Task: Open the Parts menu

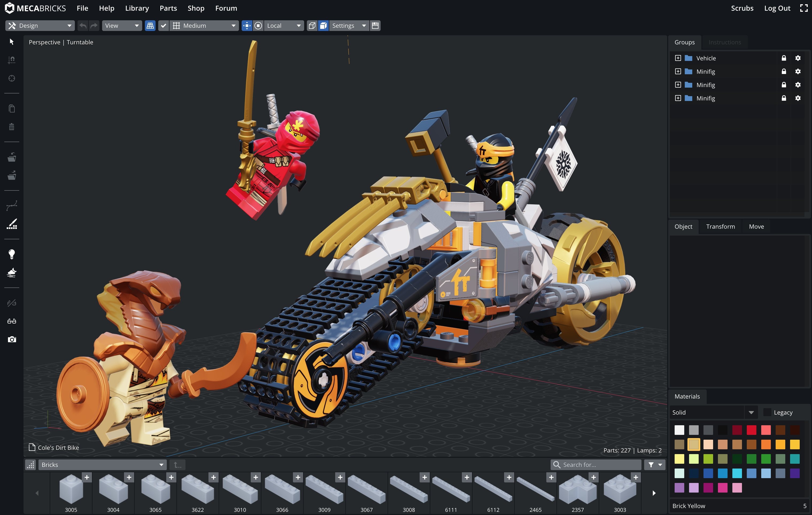Action: coord(168,8)
